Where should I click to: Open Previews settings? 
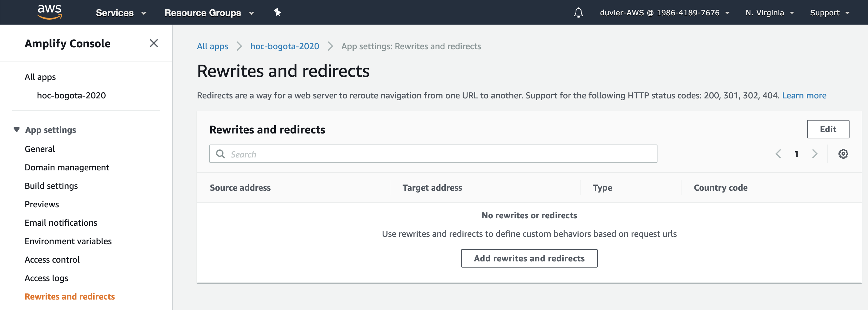(42, 205)
